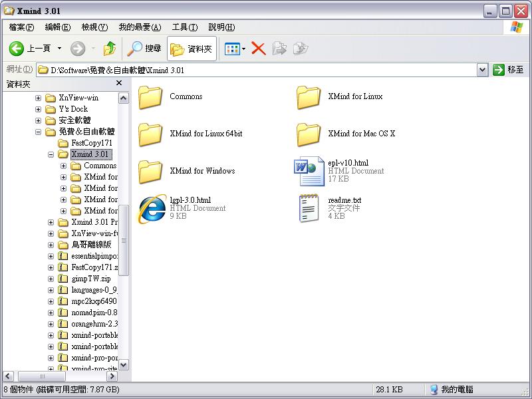Select XMind for Linux 64bit folder icon
Screen dimensions: 532x399
point(150,134)
